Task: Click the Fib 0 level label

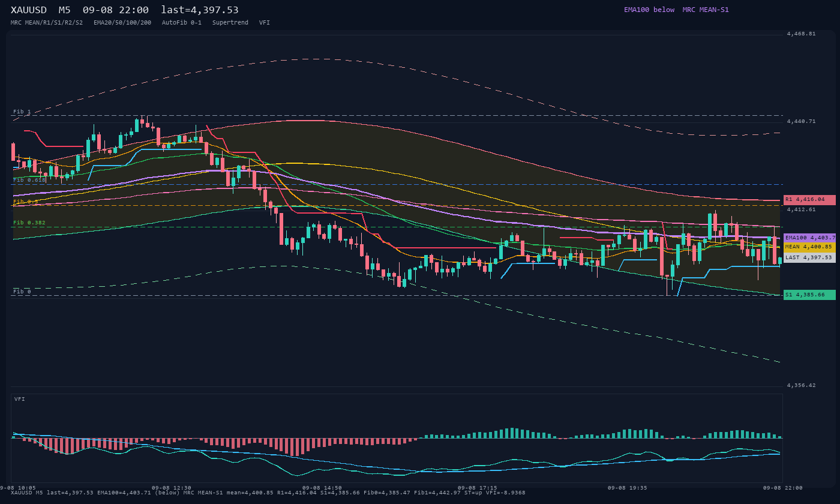Action: click(x=22, y=292)
